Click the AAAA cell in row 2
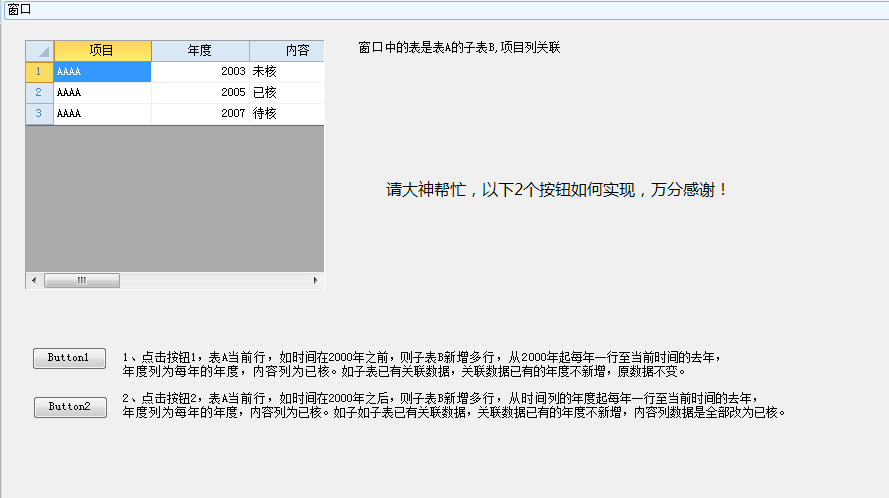Image resolution: width=889 pixels, height=498 pixels. point(103,92)
